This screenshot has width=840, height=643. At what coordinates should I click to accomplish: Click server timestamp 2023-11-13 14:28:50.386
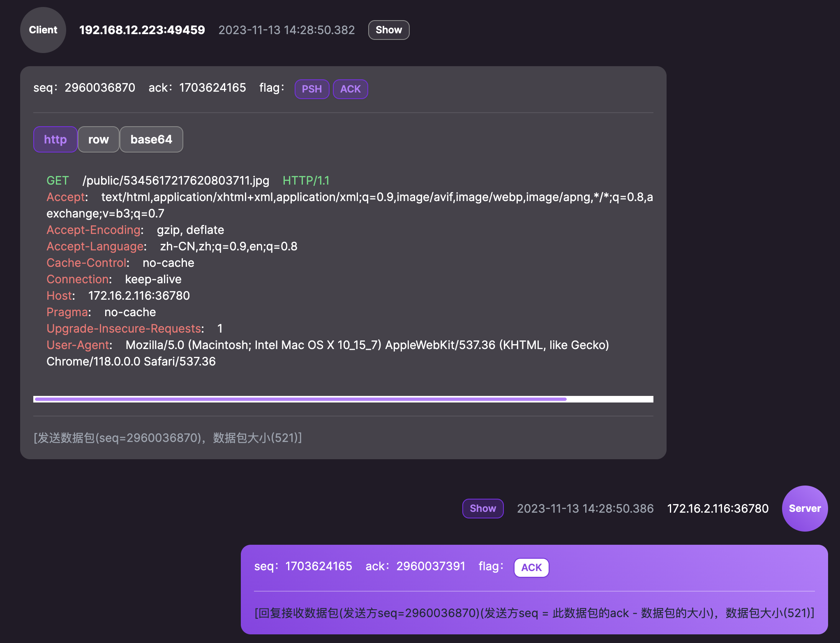(x=585, y=509)
